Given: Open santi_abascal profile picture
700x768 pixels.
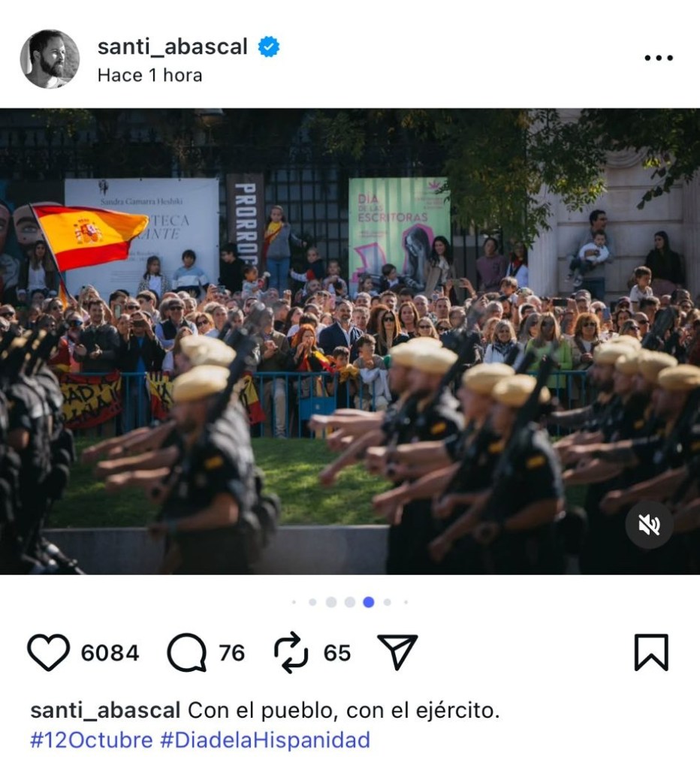Looking at the screenshot, I should [50, 59].
